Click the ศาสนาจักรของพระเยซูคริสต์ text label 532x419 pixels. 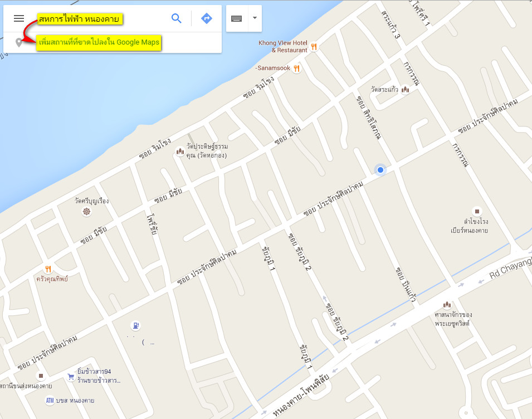click(x=453, y=319)
